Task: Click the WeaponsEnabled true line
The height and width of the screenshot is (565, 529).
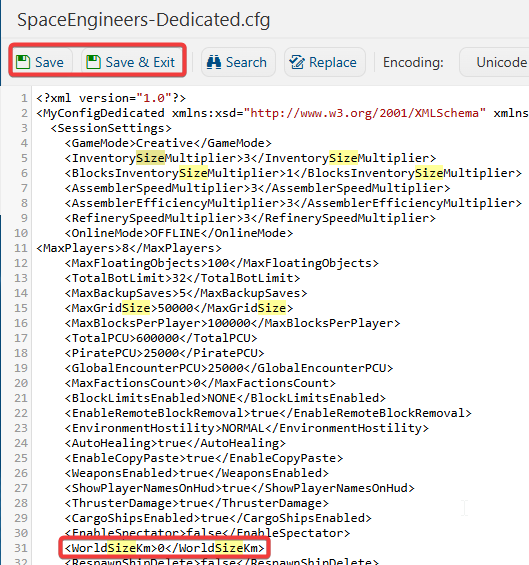Action: (x=197, y=473)
